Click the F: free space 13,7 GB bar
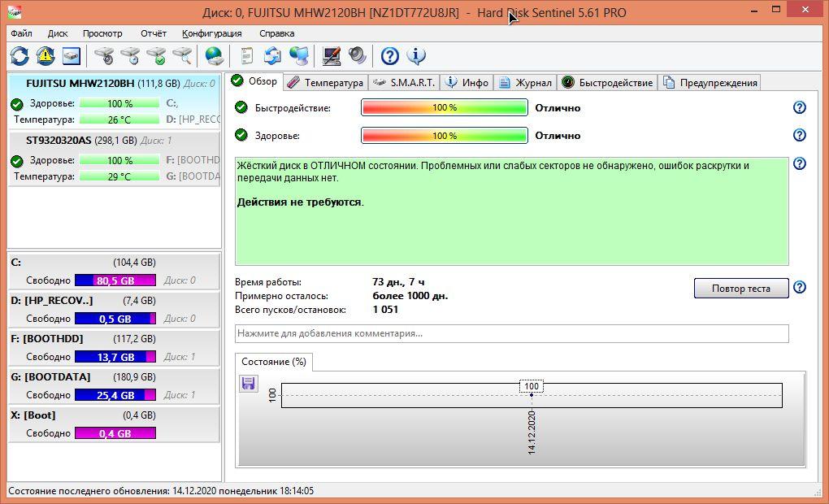Screen dimensions: 829x504 (115, 356)
